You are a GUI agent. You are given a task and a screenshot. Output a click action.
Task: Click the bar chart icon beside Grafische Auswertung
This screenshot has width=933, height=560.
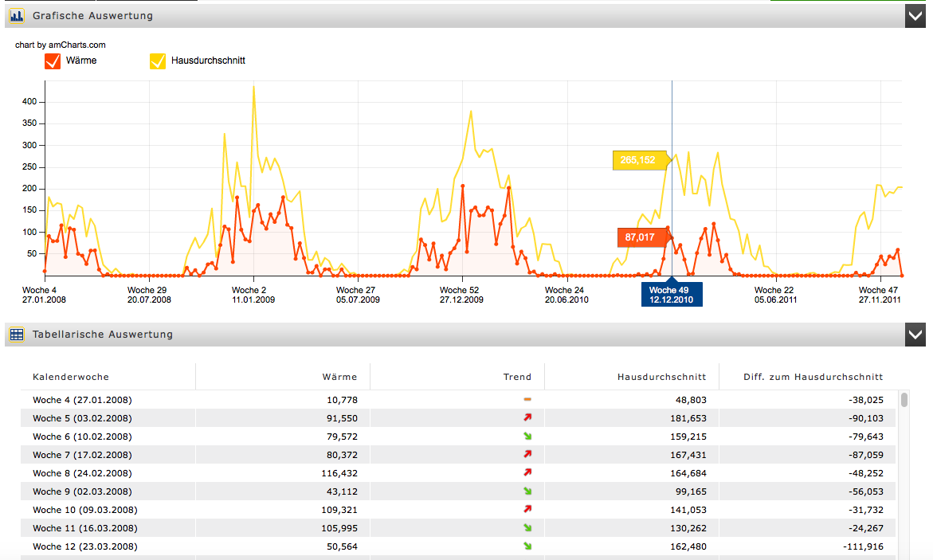click(17, 15)
